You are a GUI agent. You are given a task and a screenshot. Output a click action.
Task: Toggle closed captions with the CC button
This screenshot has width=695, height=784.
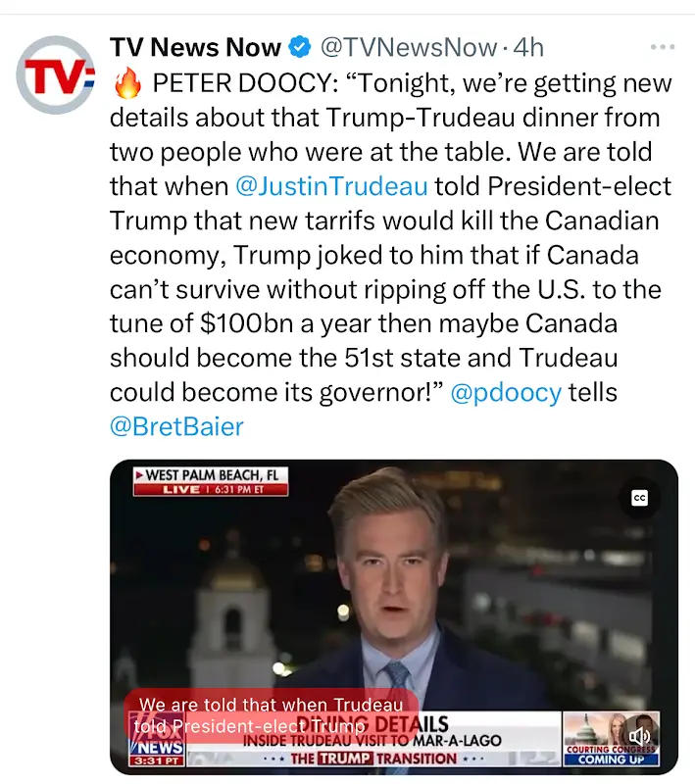click(x=639, y=498)
